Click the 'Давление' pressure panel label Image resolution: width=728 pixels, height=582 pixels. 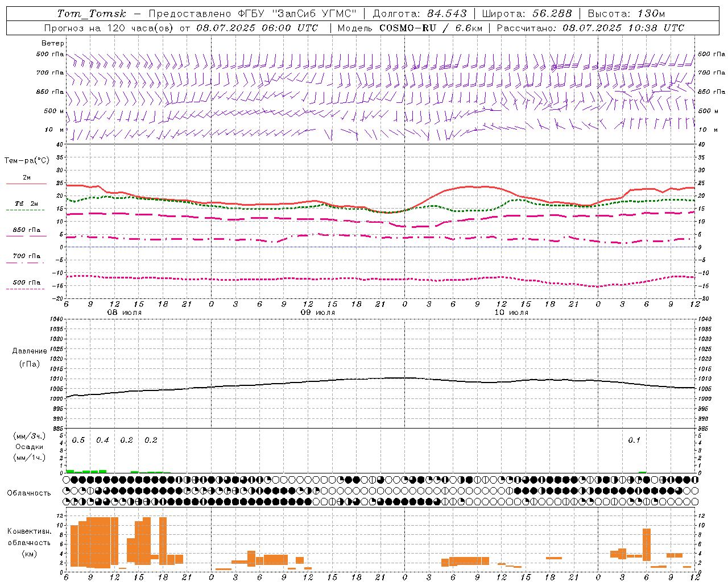[x=30, y=351]
